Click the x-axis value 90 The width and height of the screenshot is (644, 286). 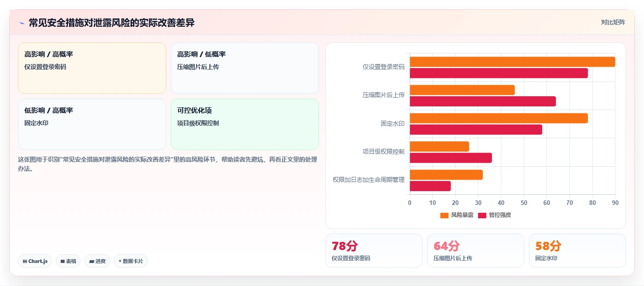click(x=615, y=203)
